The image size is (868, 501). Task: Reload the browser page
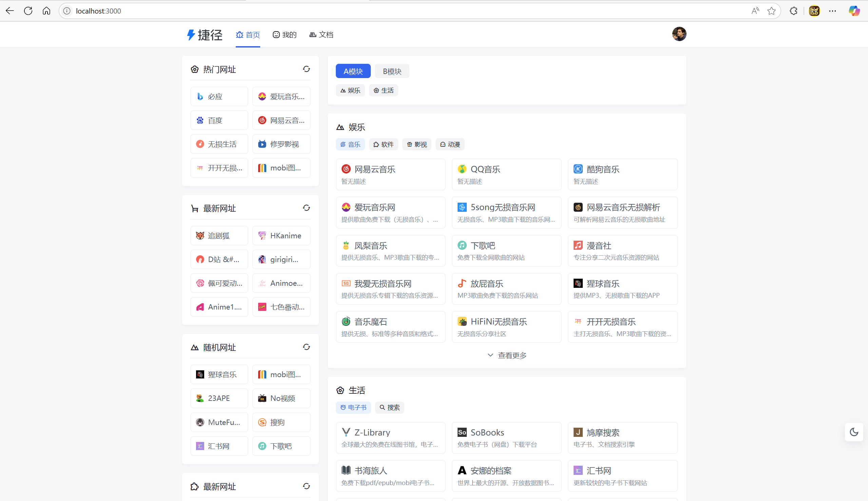(28, 11)
